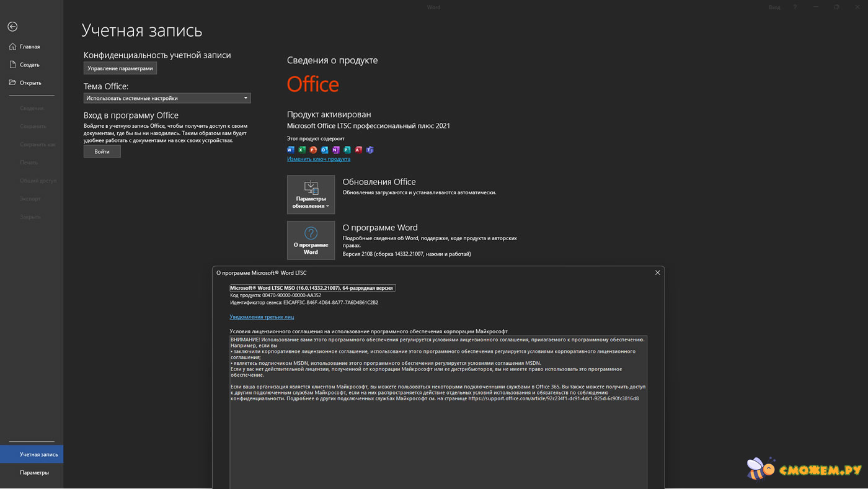Click the Вход в программу Office heading
The width and height of the screenshot is (868, 489).
131,115
